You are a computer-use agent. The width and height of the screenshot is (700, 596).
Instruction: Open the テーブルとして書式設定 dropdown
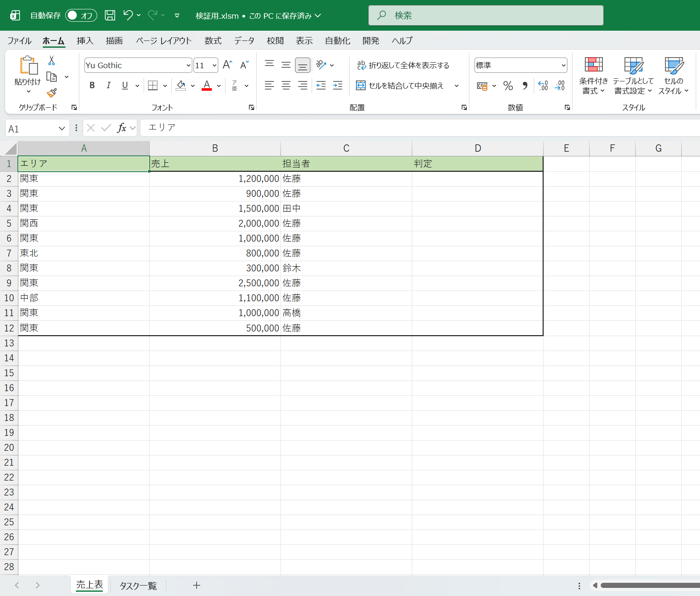tap(633, 76)
